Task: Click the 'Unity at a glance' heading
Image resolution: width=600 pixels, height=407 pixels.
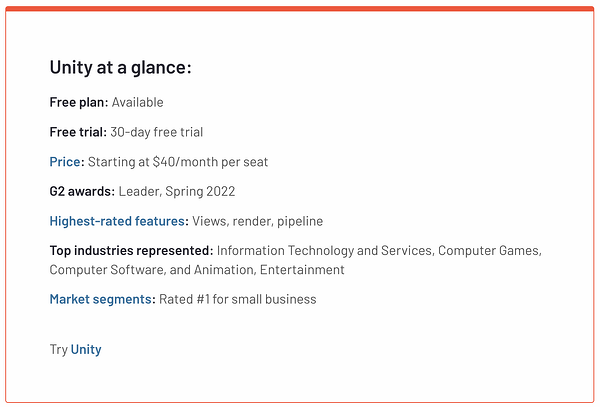Action: click(x=120, y=68)
